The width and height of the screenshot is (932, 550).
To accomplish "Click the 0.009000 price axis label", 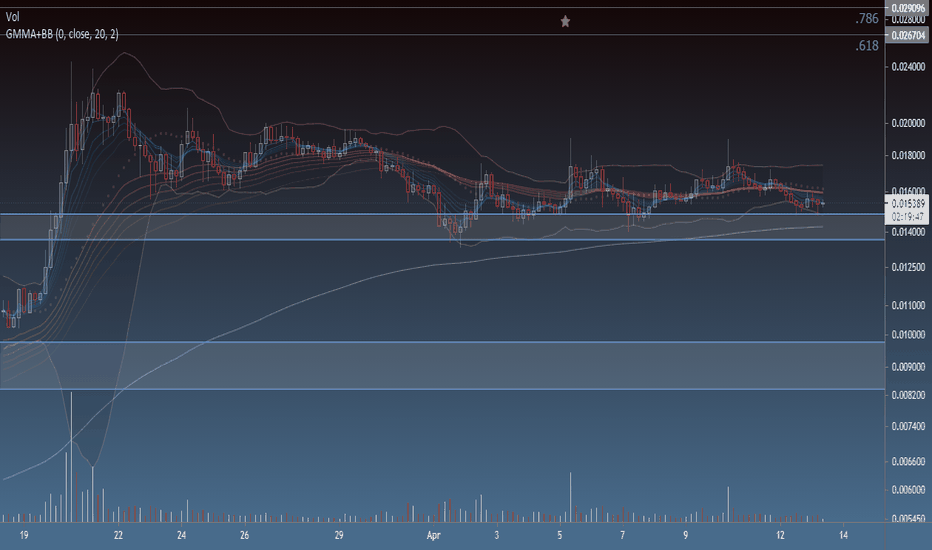I will [x=908, y=367].
